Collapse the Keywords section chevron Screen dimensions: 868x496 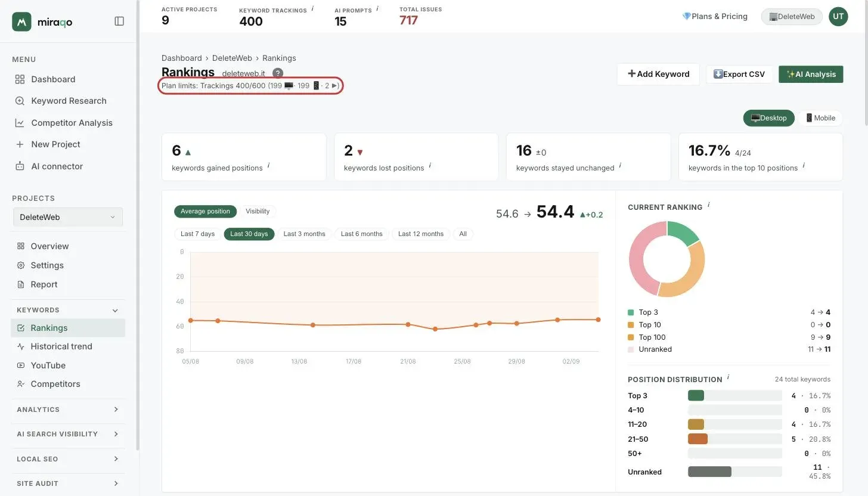tap(116, 311)
